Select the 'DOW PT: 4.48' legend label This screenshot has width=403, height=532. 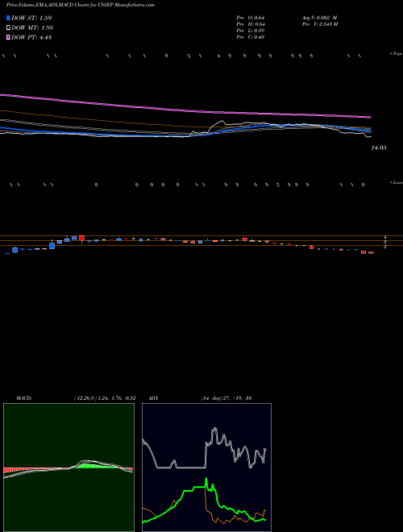coord(31,38)
